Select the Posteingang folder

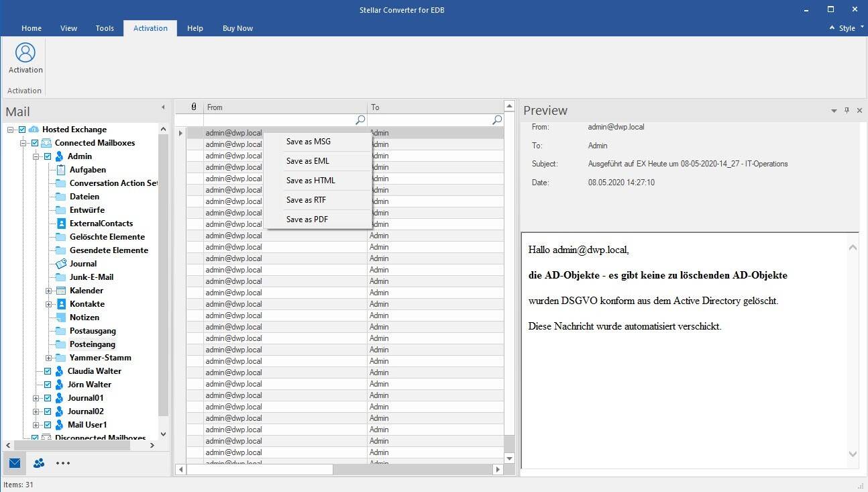pyautogui.click(x=92, y=344)
